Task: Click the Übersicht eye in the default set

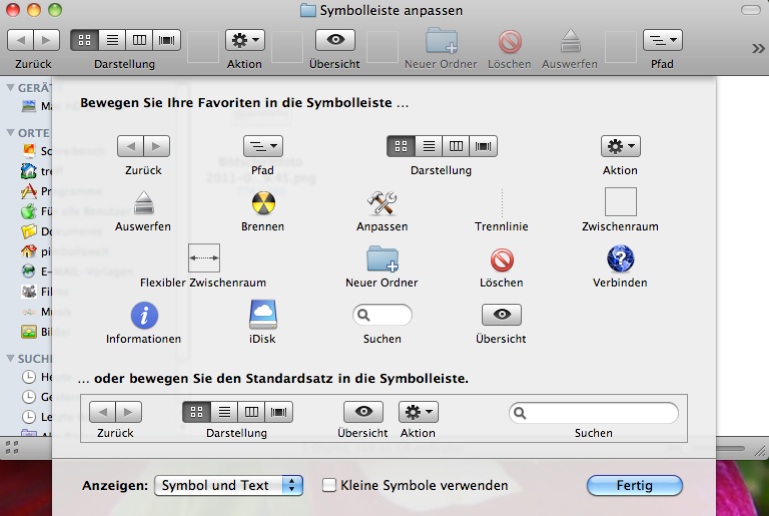Action: click(x=363, y=412)
